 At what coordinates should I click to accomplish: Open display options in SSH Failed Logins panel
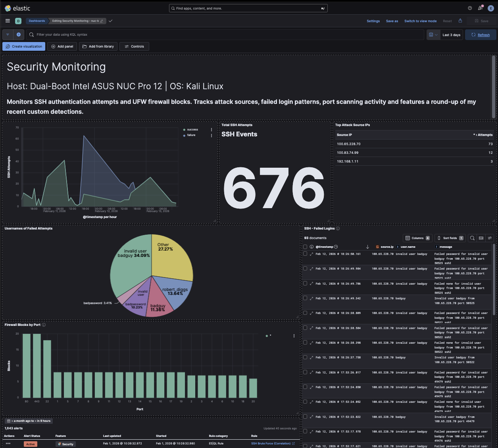490,238
